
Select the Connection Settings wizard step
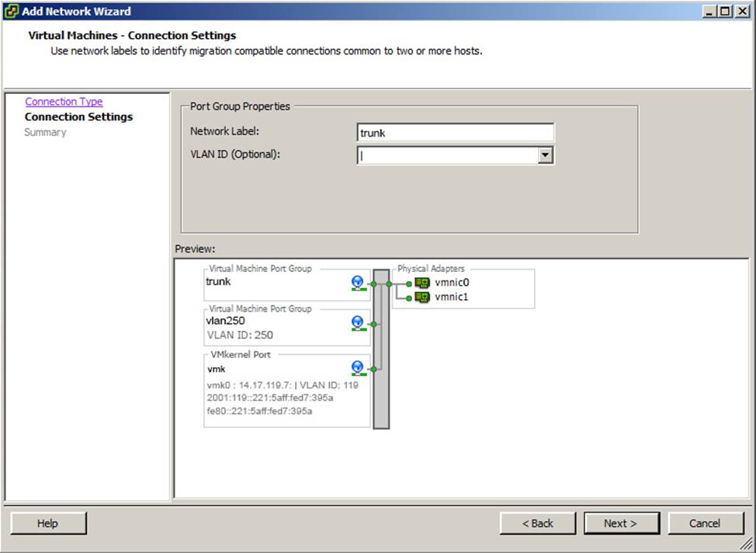(x=78, y=117)
